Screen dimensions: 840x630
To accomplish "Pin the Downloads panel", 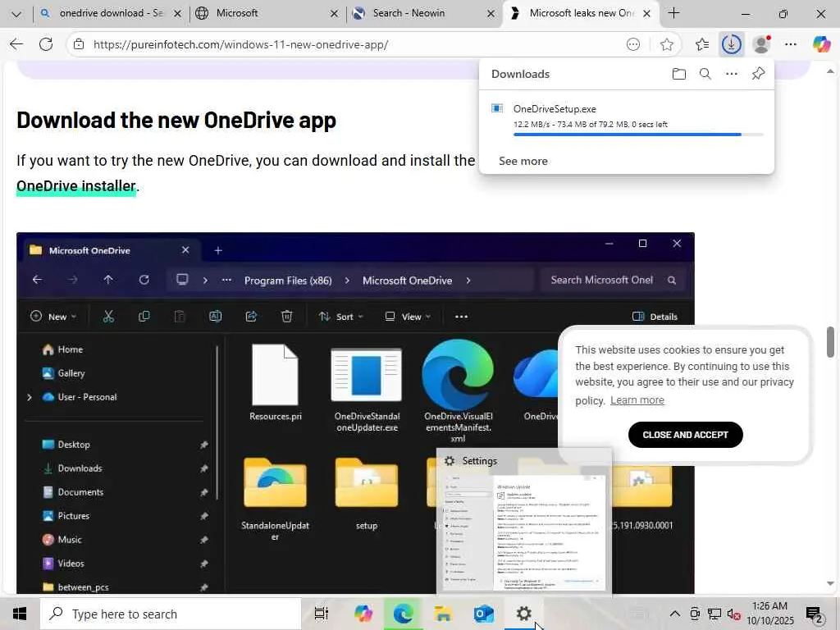I will click(x=758, y=74).
